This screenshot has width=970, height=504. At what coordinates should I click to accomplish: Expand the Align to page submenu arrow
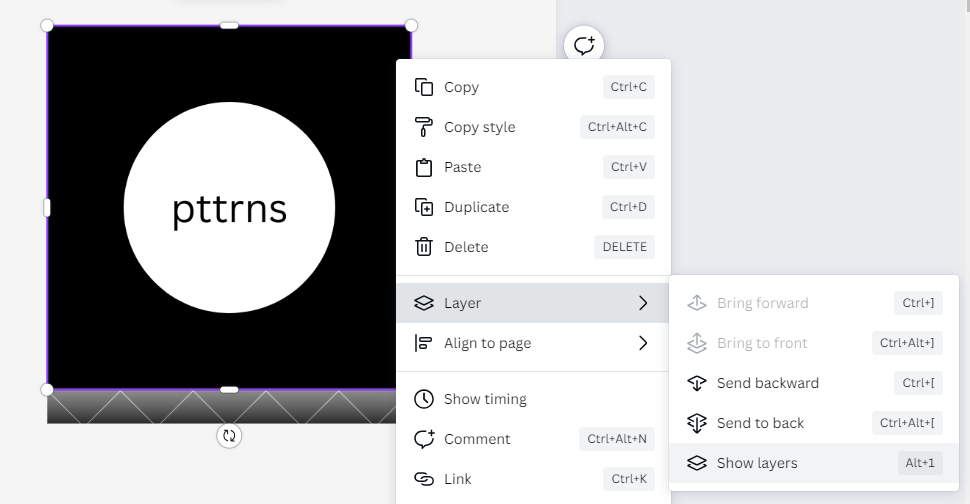(643, 343)
